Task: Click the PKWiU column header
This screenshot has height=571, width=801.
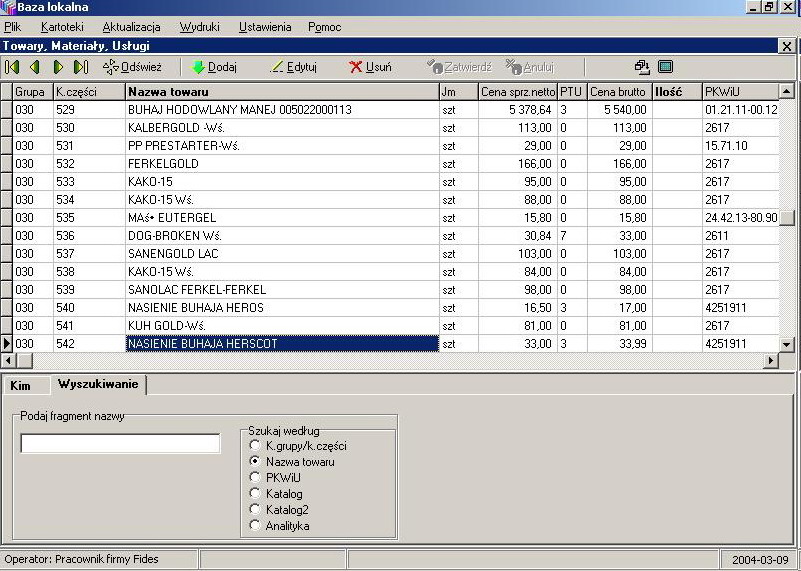Action: pyautogui.click(x=741, y=92)
